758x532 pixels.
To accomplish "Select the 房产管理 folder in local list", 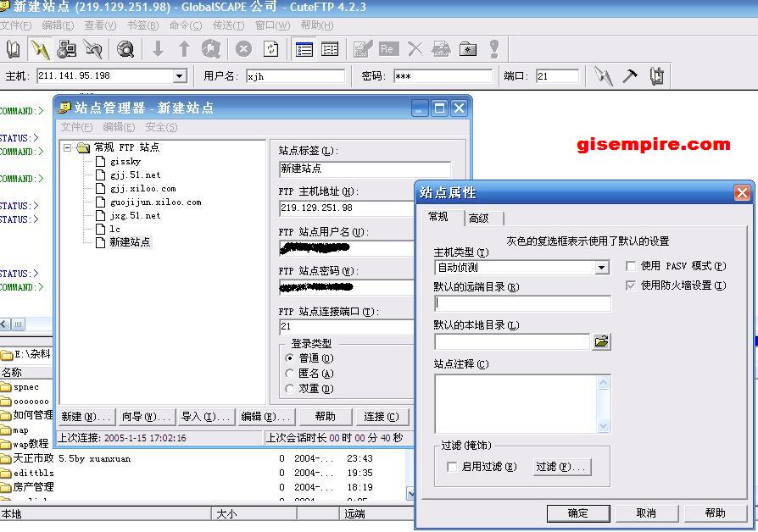I will [33, 487].
